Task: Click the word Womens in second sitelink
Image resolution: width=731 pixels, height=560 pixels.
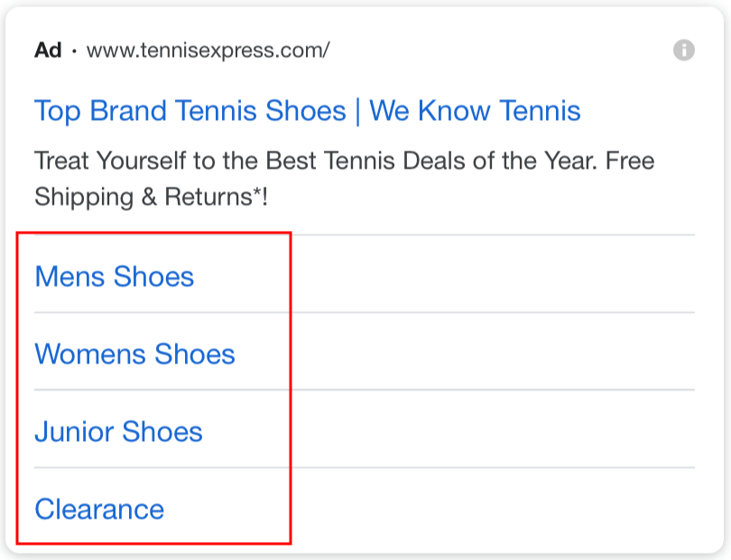Action: 90,353
